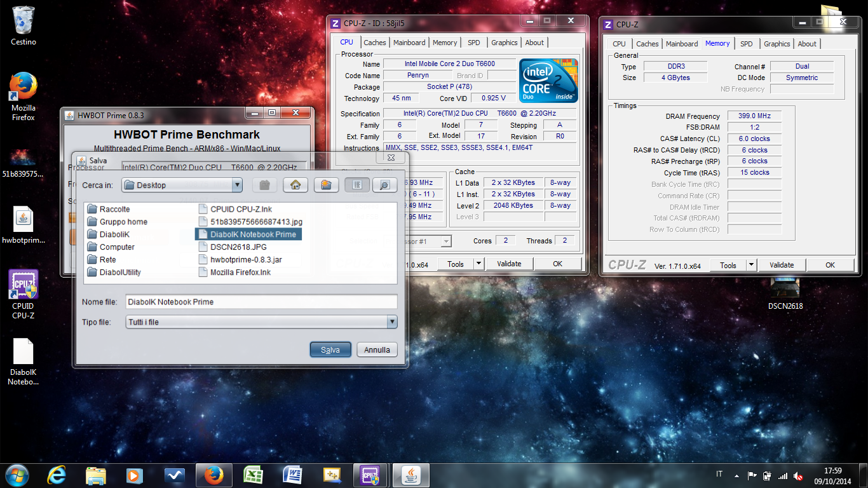Click the Annulla button
Screen dimensions: 868x488
tap(377, 349)
